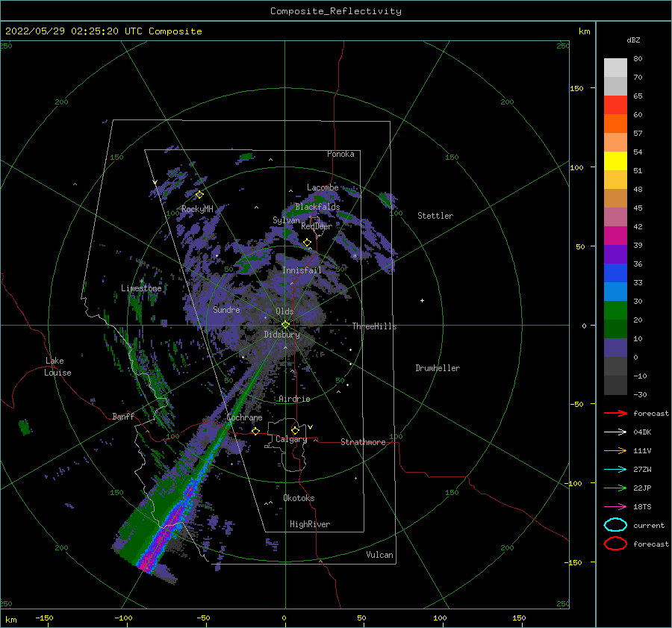Image resolution: width=672 pixels, height=628 pixels.
Task: Click the -150 tick on bottom axis
Action: click(44, 618)
